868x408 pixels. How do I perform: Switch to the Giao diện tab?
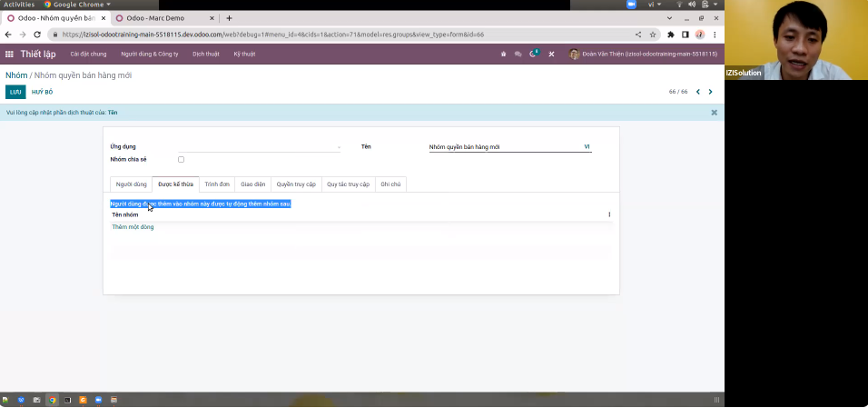pyautogui.click(x=253, y=184)
